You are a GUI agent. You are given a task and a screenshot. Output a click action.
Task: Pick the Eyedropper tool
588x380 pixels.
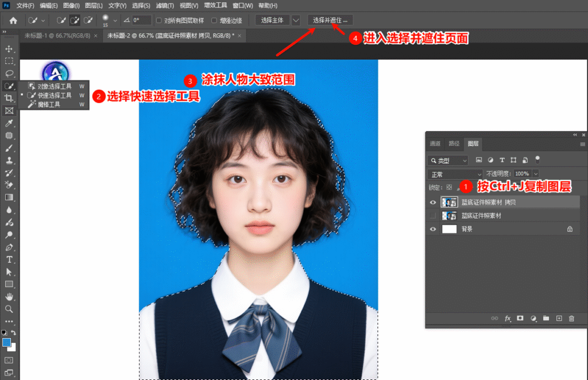pos(9,124)
